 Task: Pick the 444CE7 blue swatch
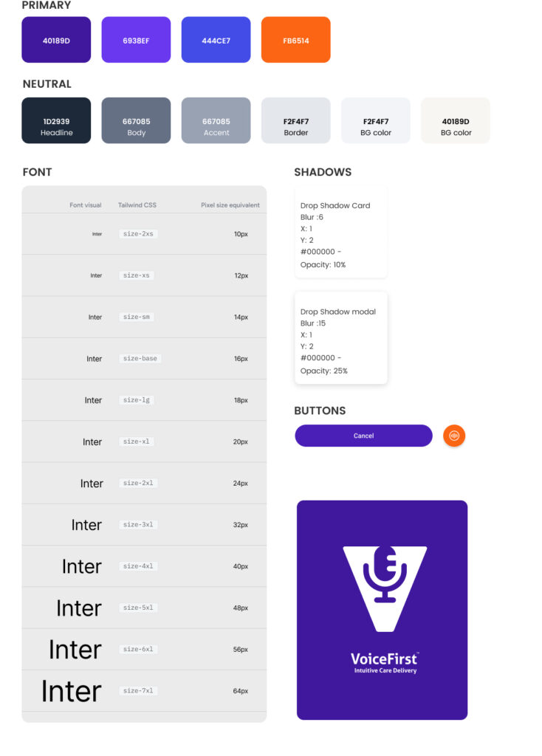click(x=216, y=40)
